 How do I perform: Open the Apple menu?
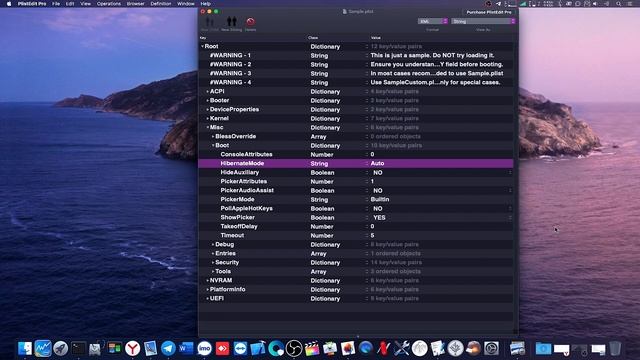pos(9,4)
